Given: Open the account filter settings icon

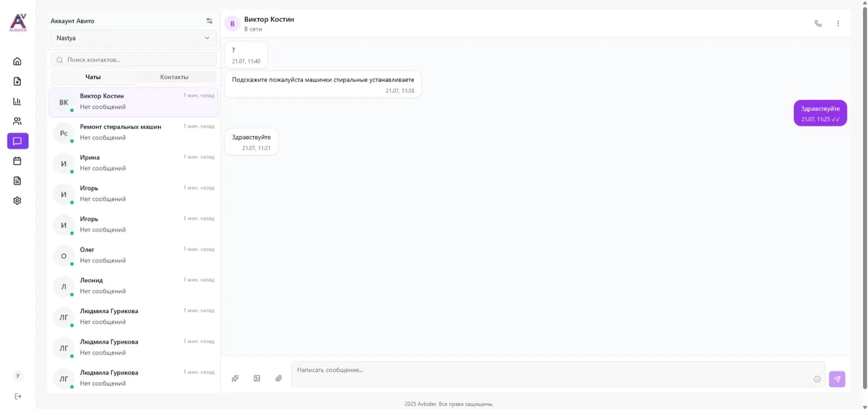Looking at the screenshot, I should 209,21.
